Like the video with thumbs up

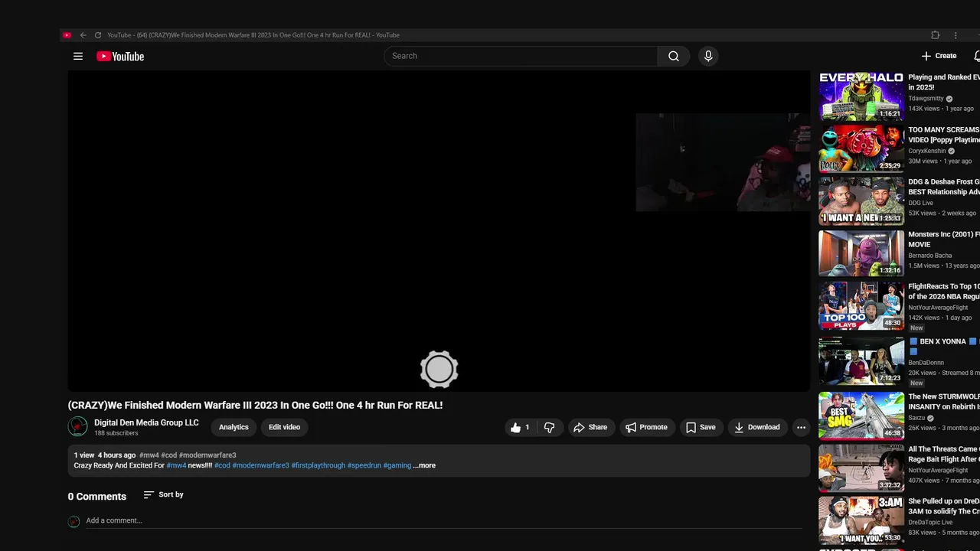(x=520, y=427)
